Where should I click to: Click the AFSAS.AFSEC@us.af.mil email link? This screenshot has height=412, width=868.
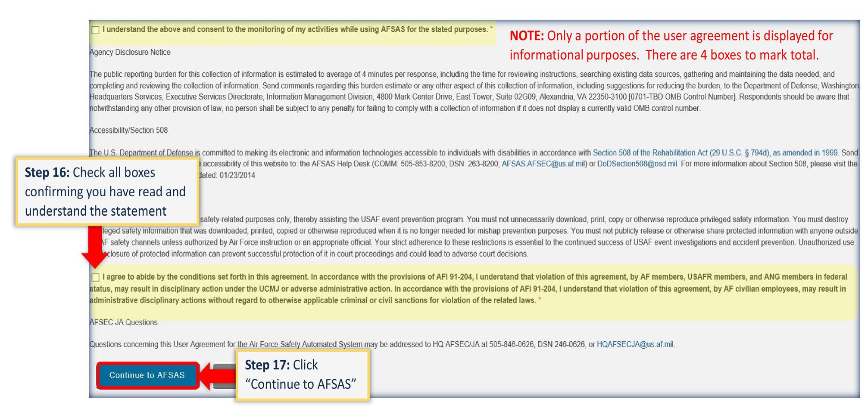pos(543,164)
